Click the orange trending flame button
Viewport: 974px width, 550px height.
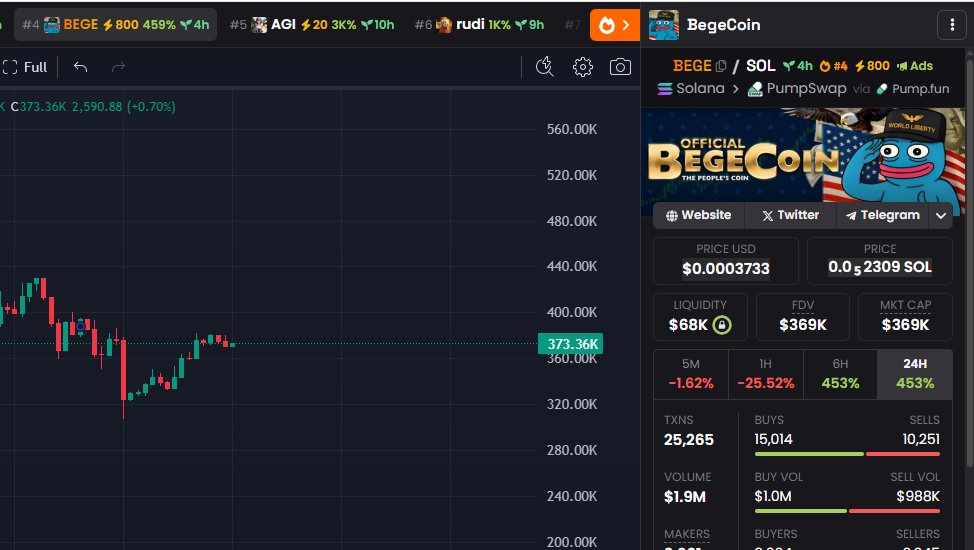tap(614, 25)
